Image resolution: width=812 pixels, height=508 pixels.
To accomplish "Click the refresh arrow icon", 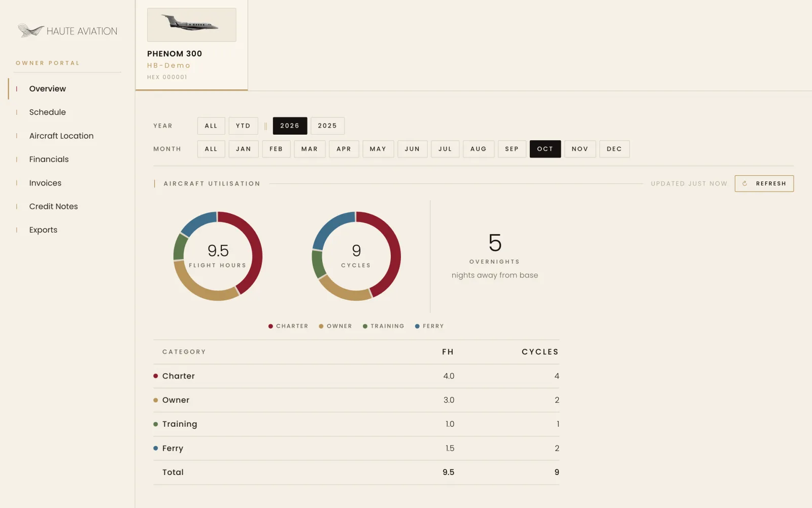I will [x=745, y=184].
